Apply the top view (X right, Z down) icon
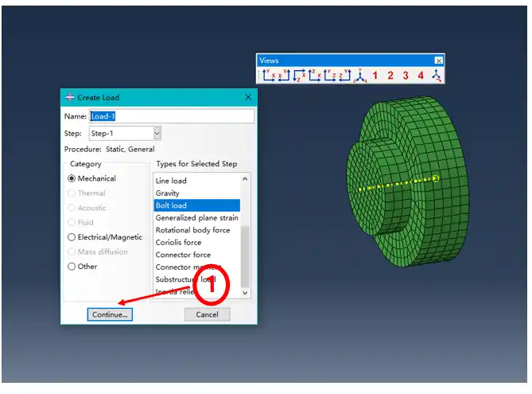532x394 pixels. (x=299, y=76)
